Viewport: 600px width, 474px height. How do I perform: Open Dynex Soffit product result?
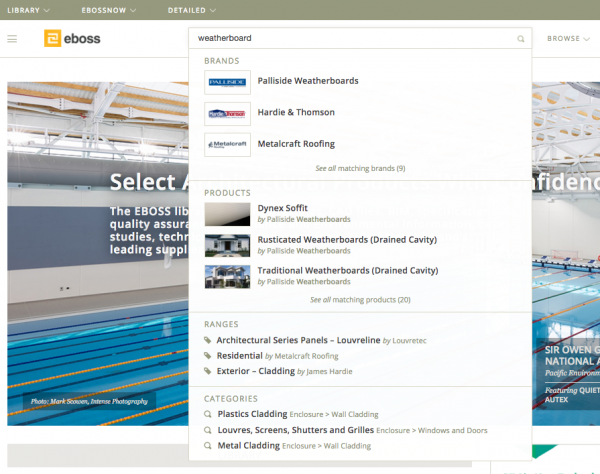(282, 208)
